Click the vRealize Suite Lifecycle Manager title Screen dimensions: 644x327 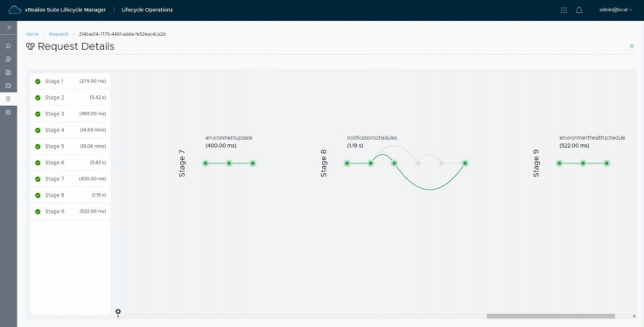tap(66, 10)
